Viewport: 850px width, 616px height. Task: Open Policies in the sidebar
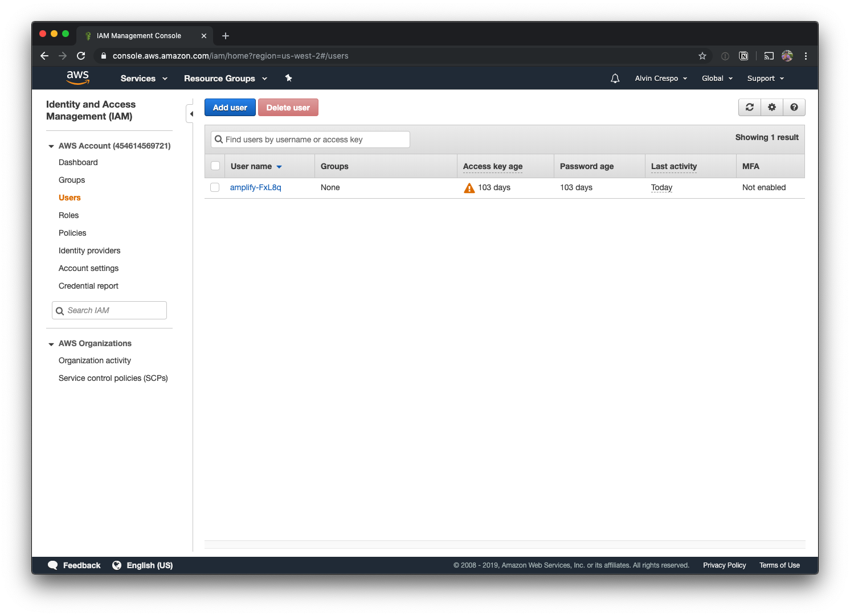point(72,233)
